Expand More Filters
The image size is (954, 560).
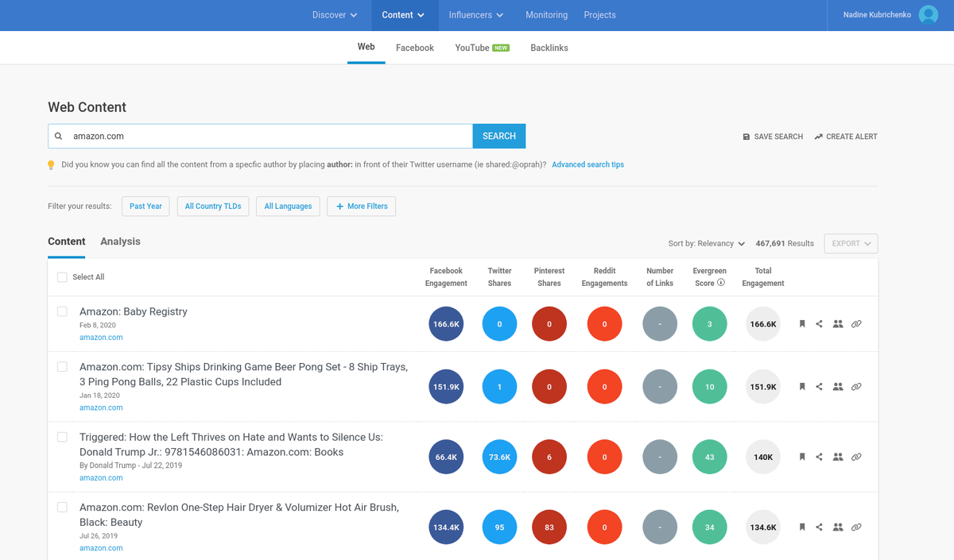coord(362,207)
